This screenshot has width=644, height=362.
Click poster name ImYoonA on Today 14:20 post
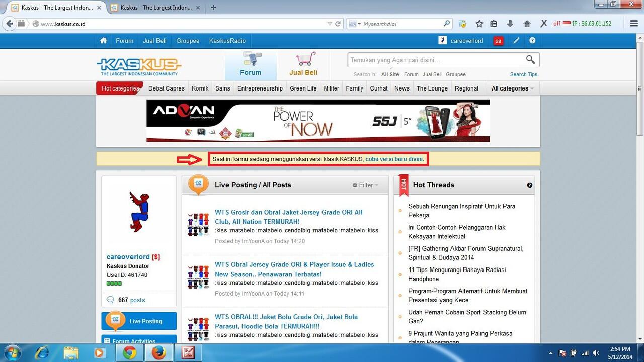[253, 241]
